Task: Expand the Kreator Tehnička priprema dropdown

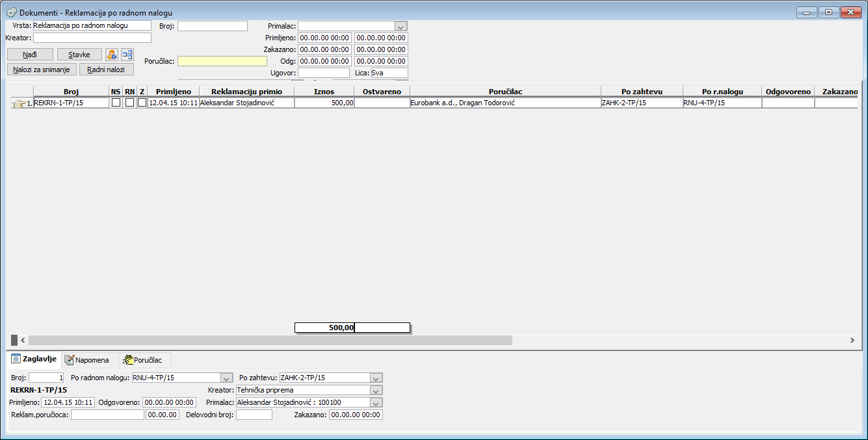Action: [376, 391]
